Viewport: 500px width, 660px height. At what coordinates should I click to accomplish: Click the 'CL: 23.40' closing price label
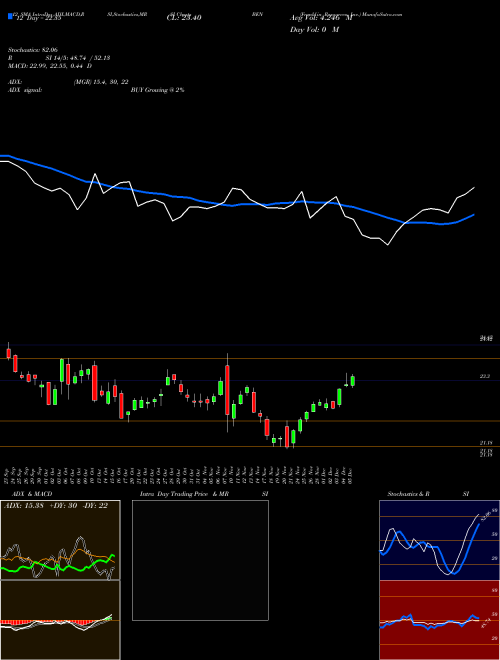184,18
